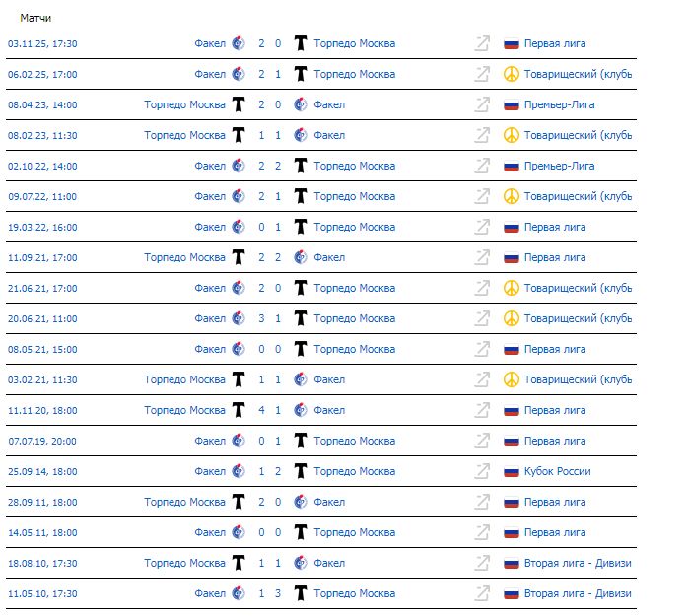The image size is (687, 616).
Task: Click Fakel club logo in 06.02.25 match
Action: click(x=238, y=74)
